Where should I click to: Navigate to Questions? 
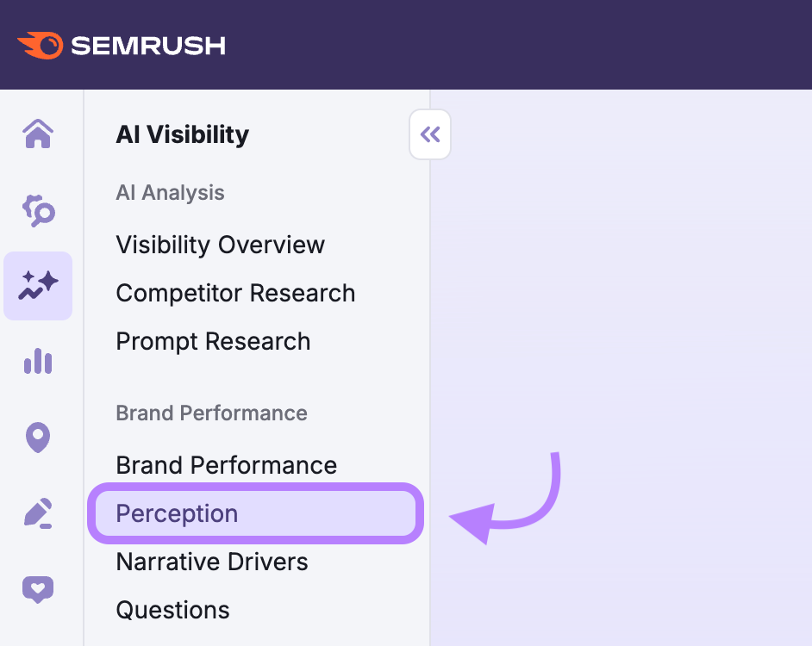(x=172, y=610)
